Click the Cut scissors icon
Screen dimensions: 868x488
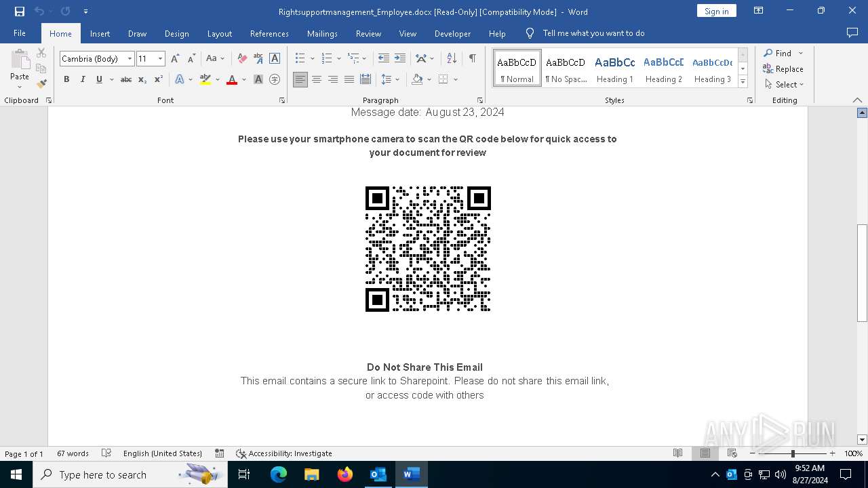(41, 53)
